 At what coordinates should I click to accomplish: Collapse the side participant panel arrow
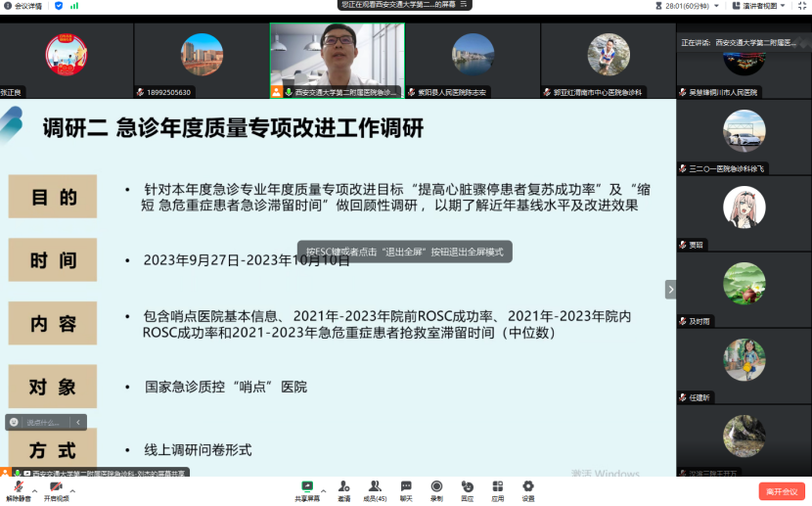(670, 290)
